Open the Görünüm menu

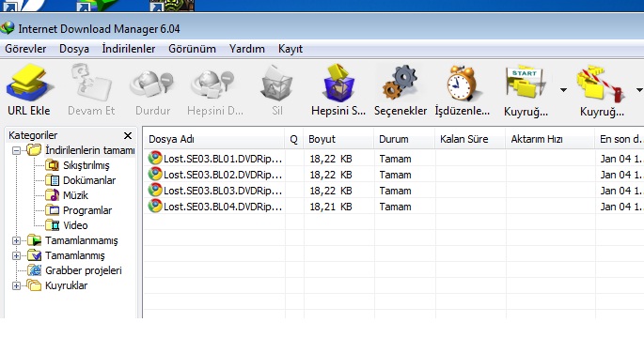pos(192,49)
